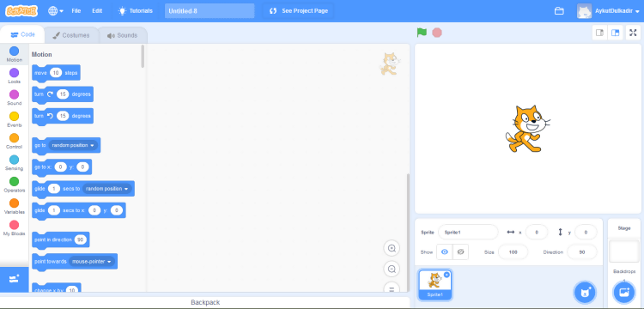Click the Stage label in the stage panel
The height and width of the screenshot is (309, 644).
coord(624,228)
